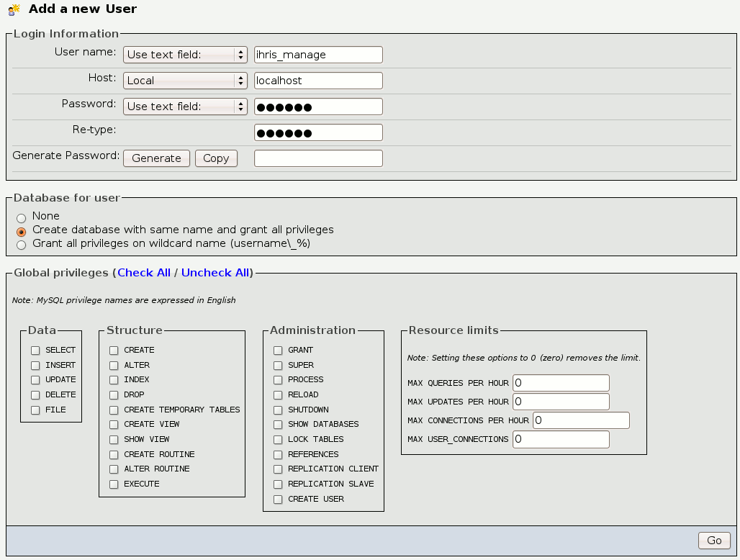
Task: Toggle the LOCK TABLES checkbox
Action: point(278,440)
